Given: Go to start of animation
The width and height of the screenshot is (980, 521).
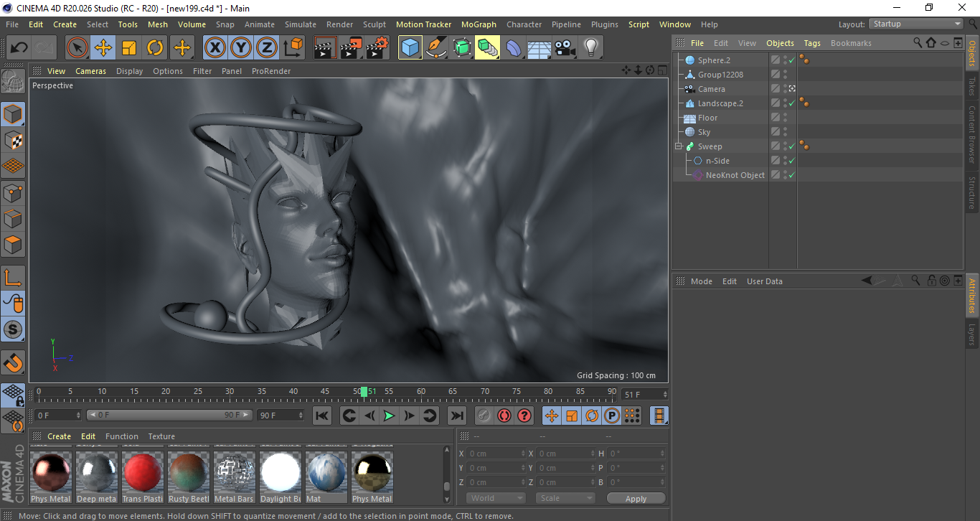Looking at the screenshot, I should point(322,416).
